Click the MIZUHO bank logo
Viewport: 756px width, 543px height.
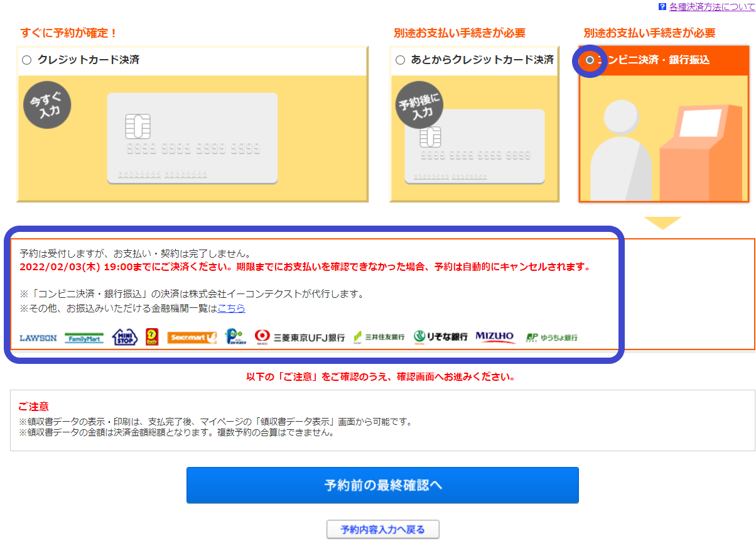pyautogui.click(x=495, y=337)
